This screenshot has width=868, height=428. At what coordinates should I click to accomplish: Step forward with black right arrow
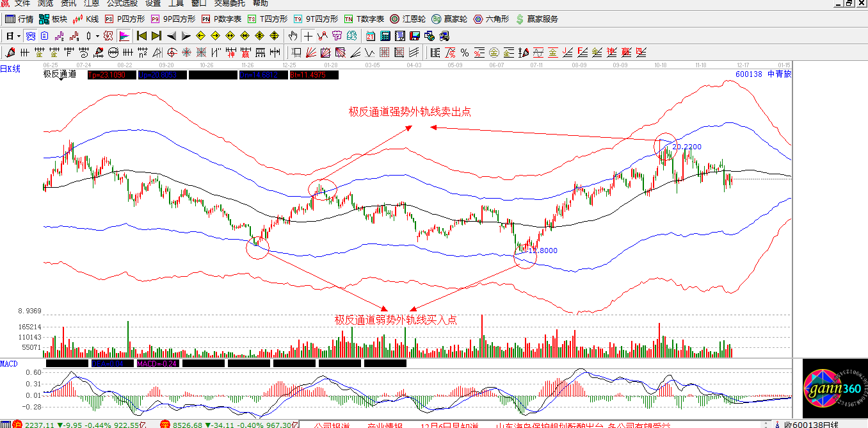(x=186, y=36)
